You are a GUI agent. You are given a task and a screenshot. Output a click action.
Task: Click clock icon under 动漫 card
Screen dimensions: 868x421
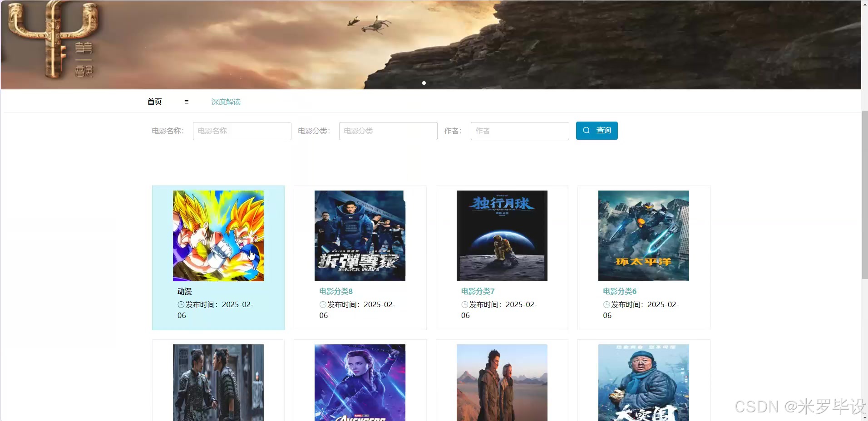[x=181, y=304]
